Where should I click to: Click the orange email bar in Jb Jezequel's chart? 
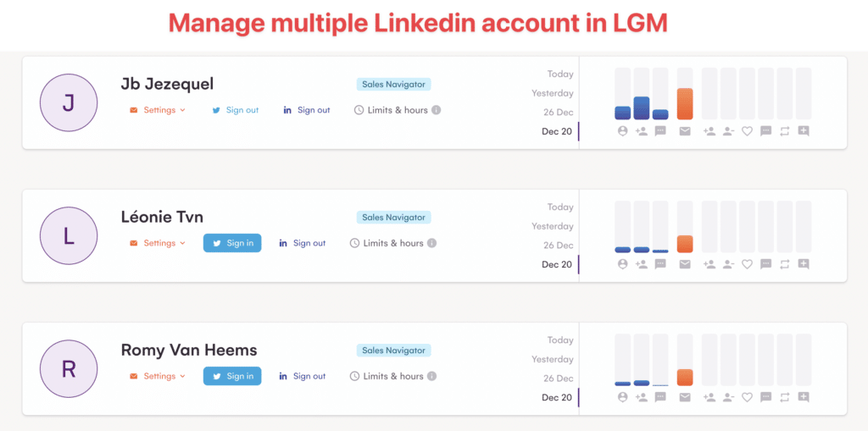[685, 104]
